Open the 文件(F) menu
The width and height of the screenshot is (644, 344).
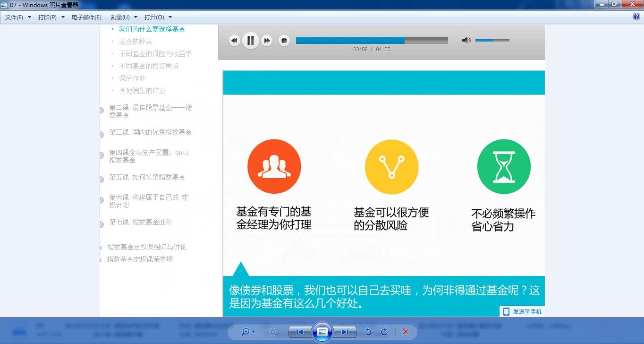tap(14, 17)
